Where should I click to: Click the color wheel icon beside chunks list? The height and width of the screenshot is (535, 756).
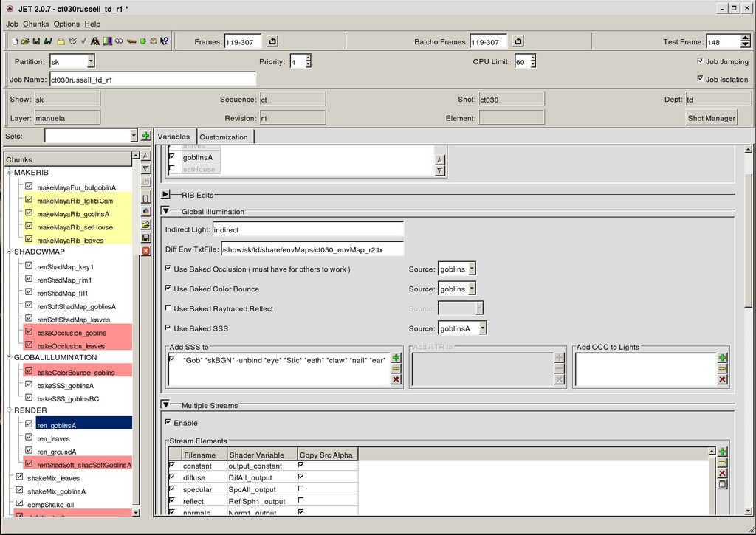click(145, 211)
